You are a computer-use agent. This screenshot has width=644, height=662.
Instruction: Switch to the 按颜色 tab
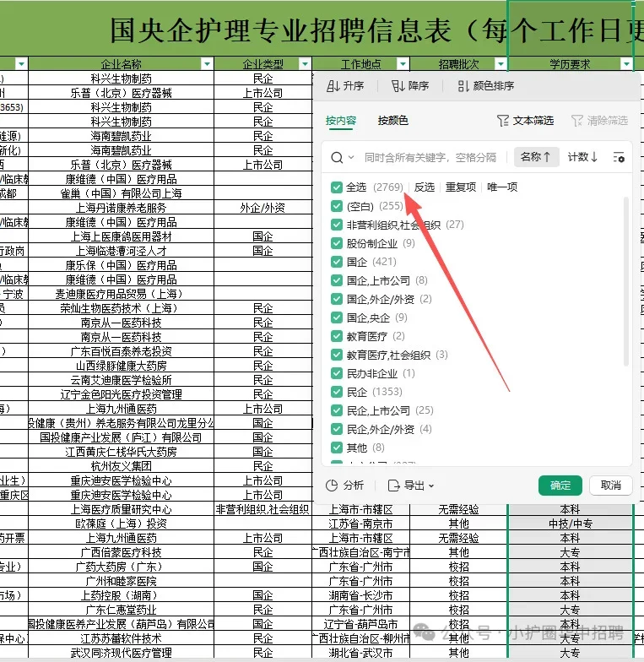pyautogui.click(x=393, y=121)
